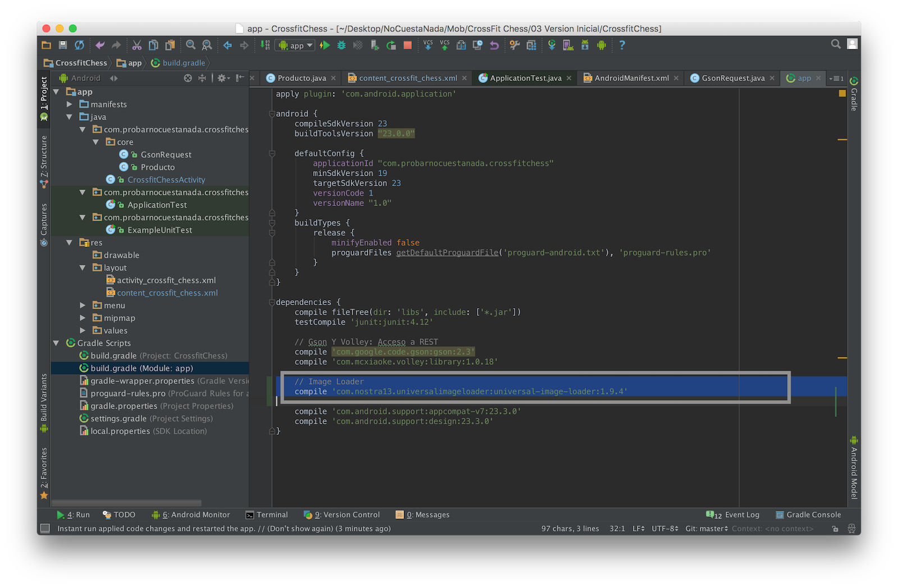
Task: Click the Collapse All icon in Project panel
Action: point(202,78)
